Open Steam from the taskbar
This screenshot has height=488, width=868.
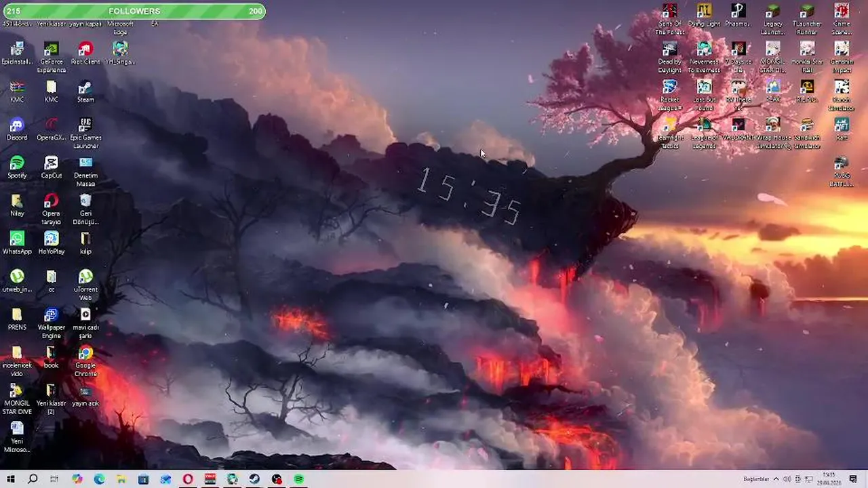pos(254,479)
